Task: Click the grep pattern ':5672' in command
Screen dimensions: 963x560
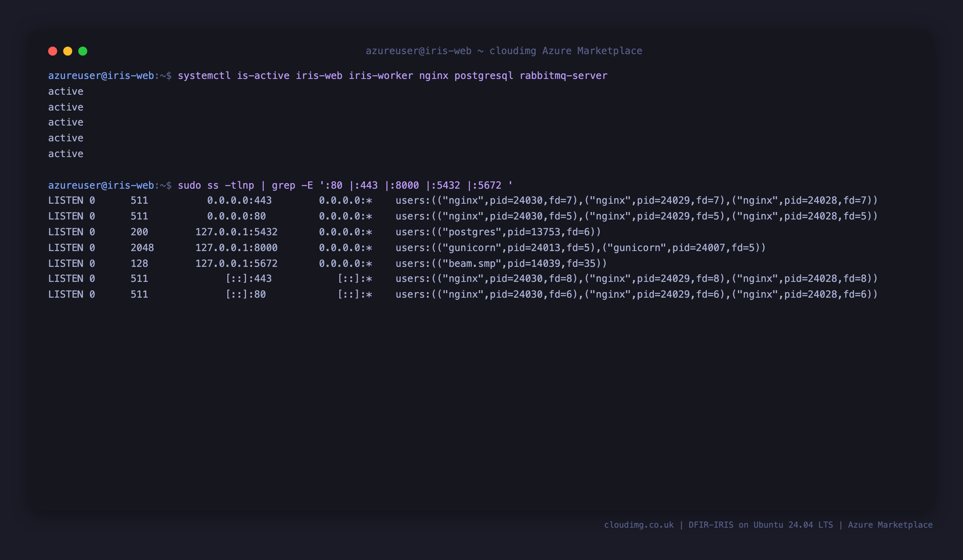Action: pos(486,185)
